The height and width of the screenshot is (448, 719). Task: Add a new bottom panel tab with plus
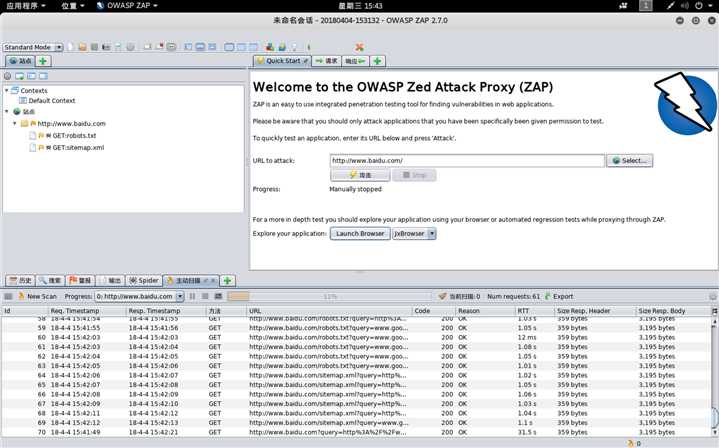click(227, 280)
